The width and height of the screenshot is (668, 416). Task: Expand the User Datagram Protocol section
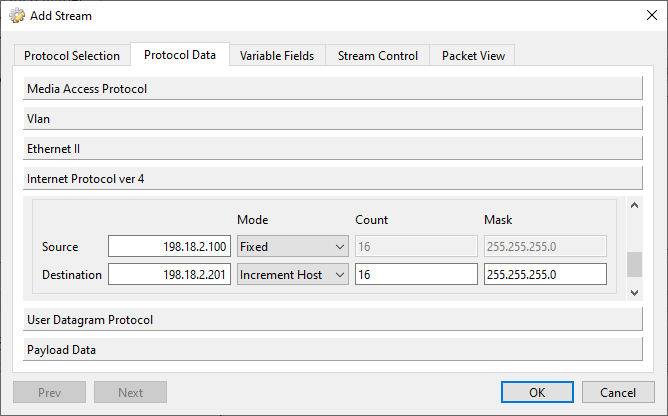pos(333,320)
